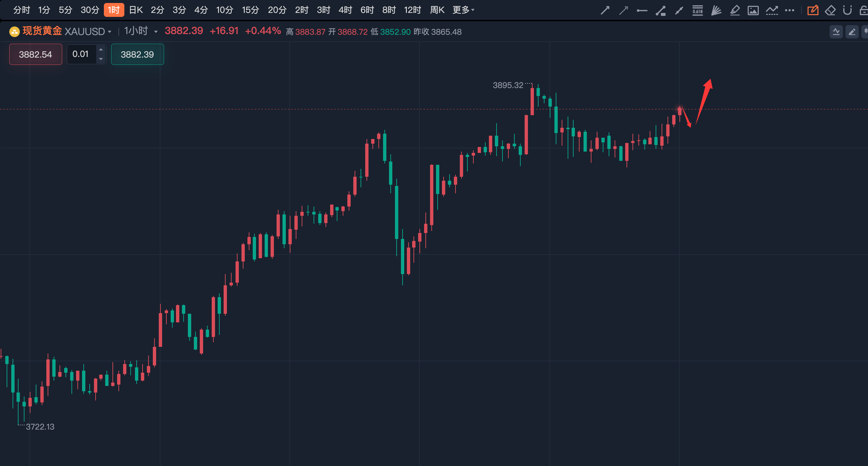The image size is (868, 466).
Task: Click the red sell price 3882.54 button
Action: coord(35,54)
